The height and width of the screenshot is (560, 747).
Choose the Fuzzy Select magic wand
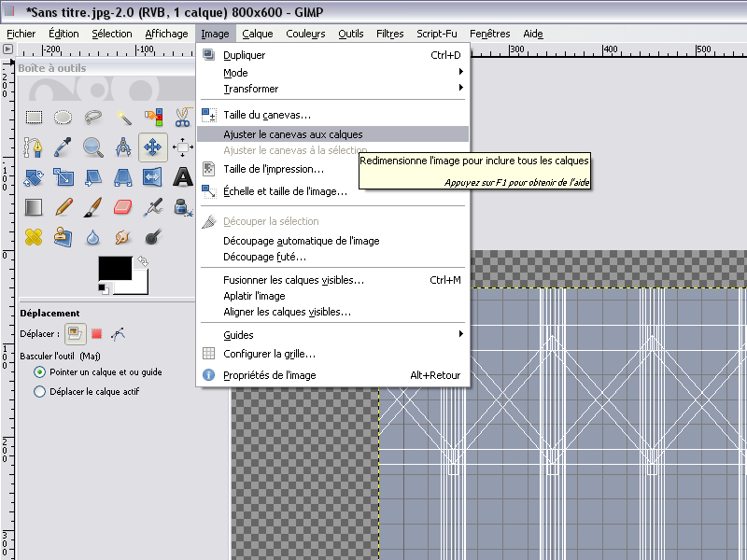tap(123, 118)
